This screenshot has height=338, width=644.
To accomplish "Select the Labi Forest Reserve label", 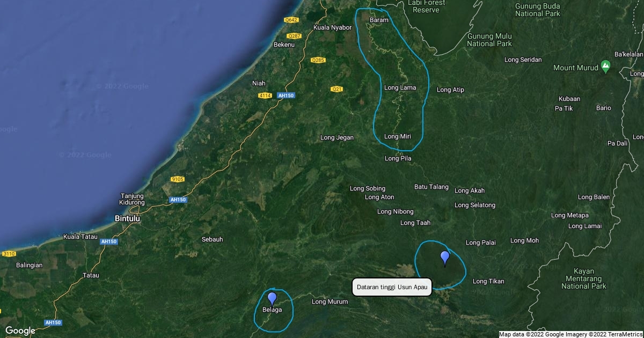I will coord(427,6).
